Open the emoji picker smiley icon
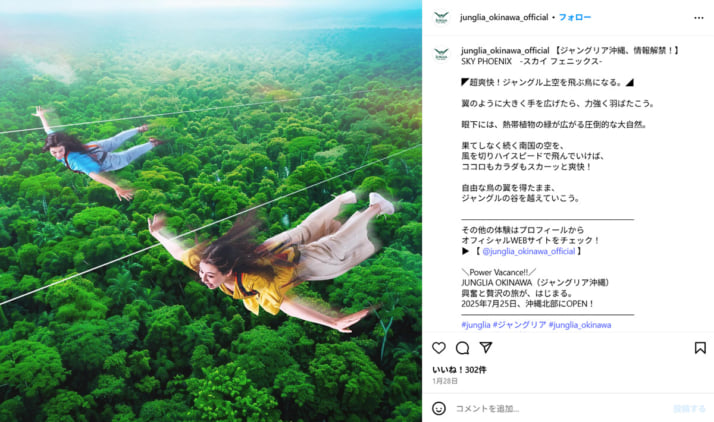714x422 pixels. [439, 408]
